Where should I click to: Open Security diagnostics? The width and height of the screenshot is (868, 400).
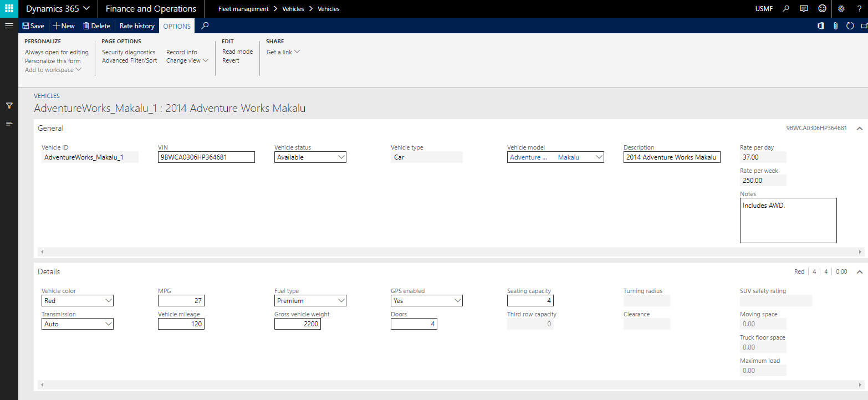pos(129,52)
